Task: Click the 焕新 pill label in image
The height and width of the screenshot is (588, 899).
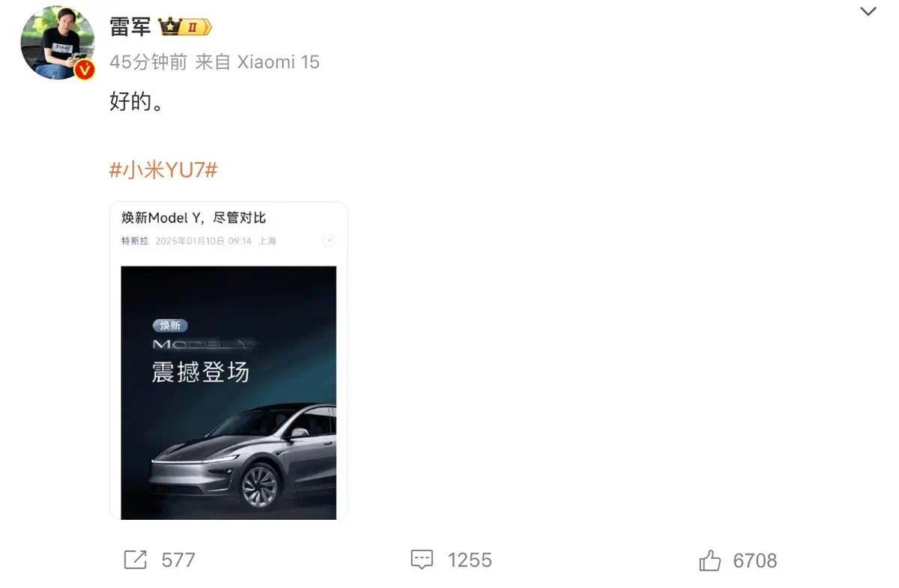Action: click(x=170, y=325)
